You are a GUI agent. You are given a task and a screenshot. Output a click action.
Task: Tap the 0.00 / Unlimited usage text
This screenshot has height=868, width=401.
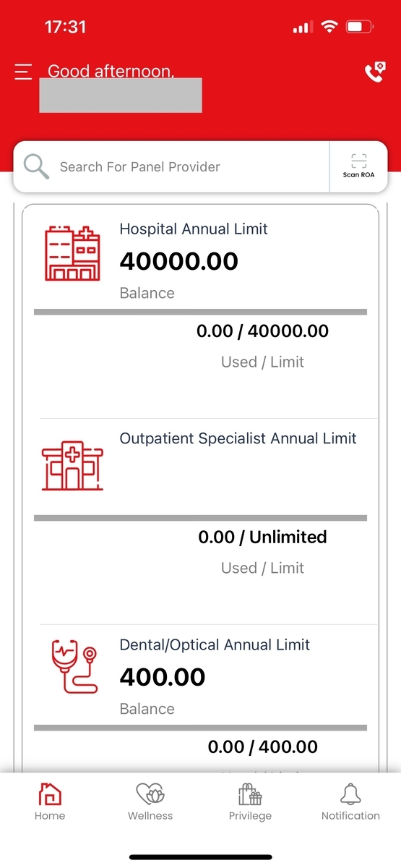(263, 537)
